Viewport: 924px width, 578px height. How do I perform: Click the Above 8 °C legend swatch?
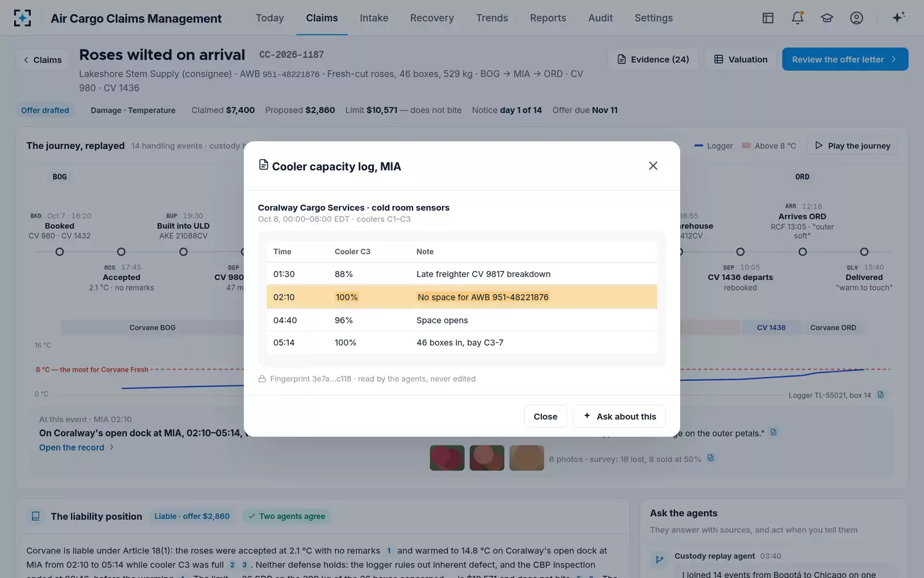pos(746,146)
